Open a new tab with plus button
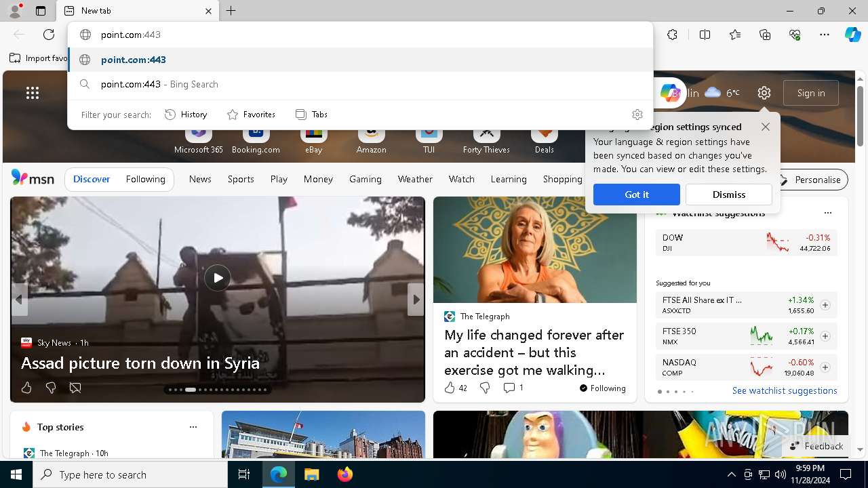The width and height of the screenshot is (868, 488). click(231, 11)
